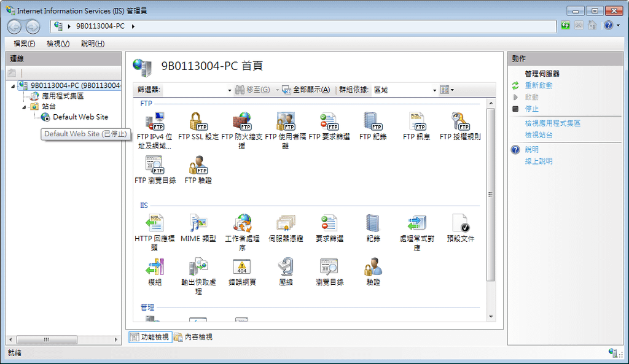Open FTP 使用者隔離 feature
This screenshot has height=364, width=629.
tap(285, 131)
